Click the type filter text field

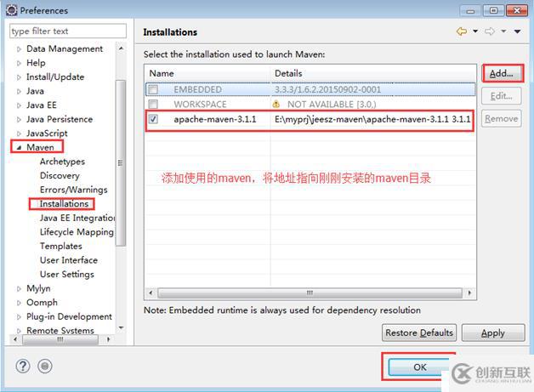tap(68, 31)
